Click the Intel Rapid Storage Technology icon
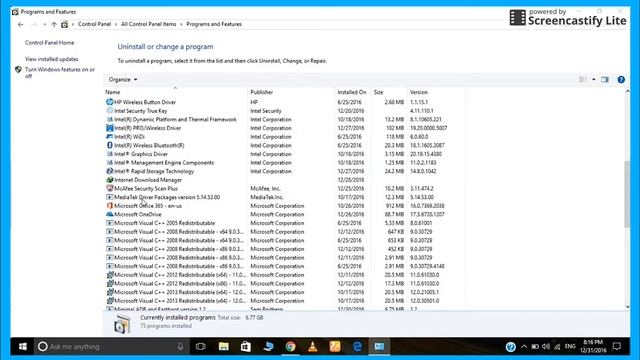 [x=109, y=171]
